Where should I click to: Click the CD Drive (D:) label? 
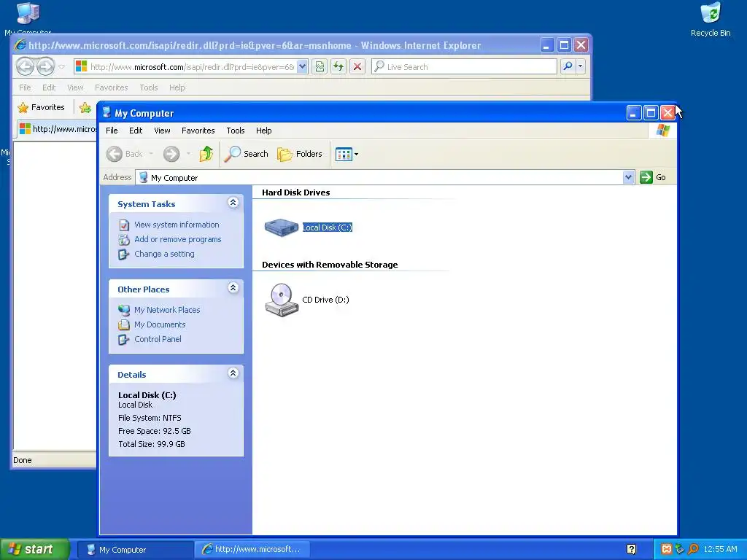(325, 300)
